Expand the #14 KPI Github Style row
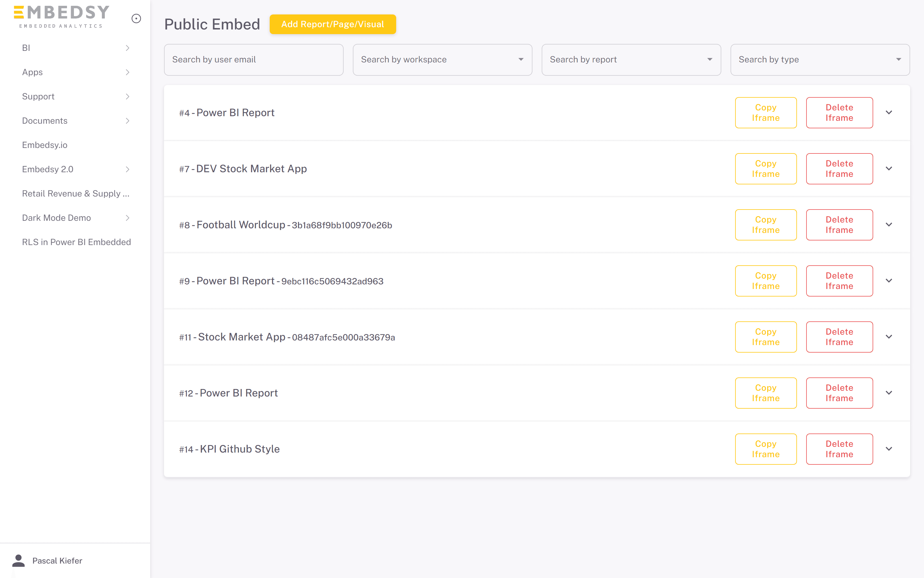 click(889, 449)
